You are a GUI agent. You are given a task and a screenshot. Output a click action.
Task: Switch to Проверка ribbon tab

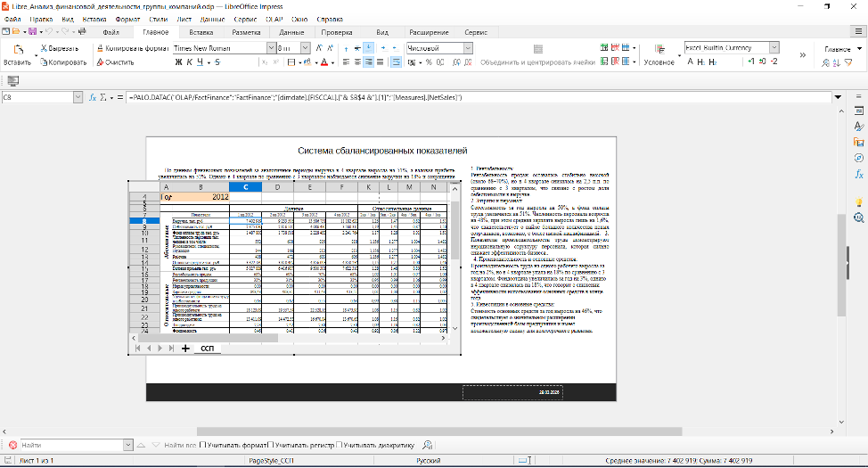(x=337, y=32)
